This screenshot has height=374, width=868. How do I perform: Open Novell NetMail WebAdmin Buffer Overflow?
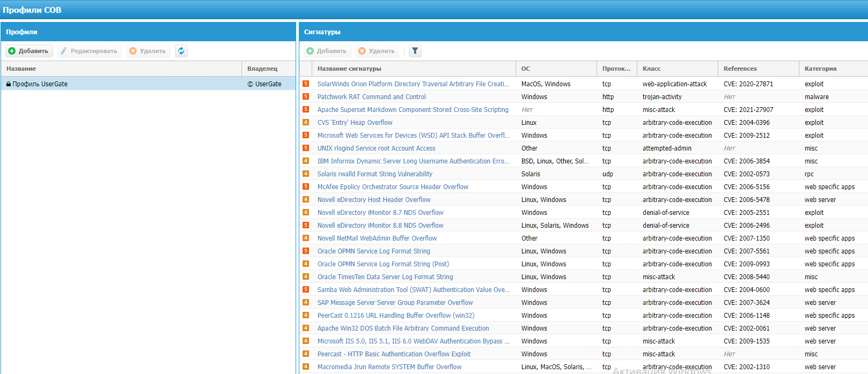pyautogui.click(x=377, y=238)
